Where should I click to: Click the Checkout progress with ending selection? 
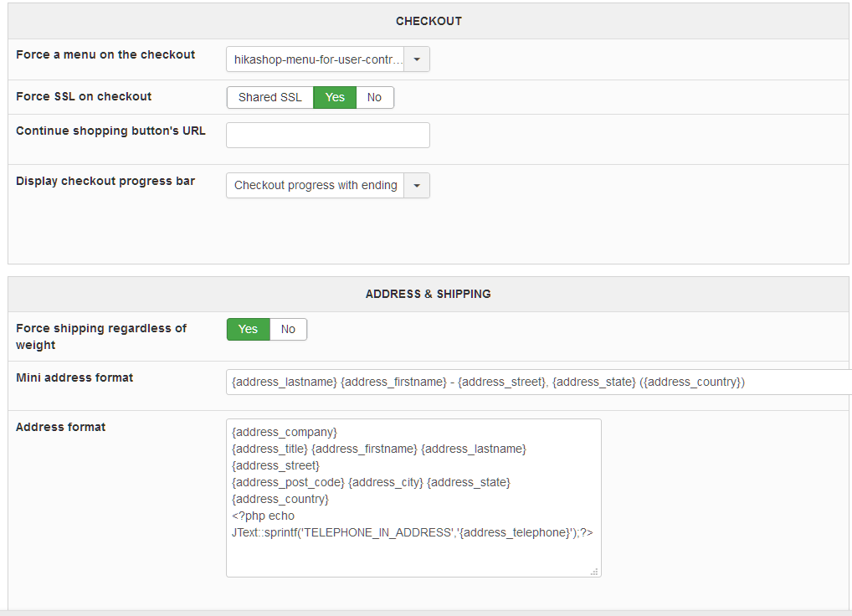(x=316, y=186)
